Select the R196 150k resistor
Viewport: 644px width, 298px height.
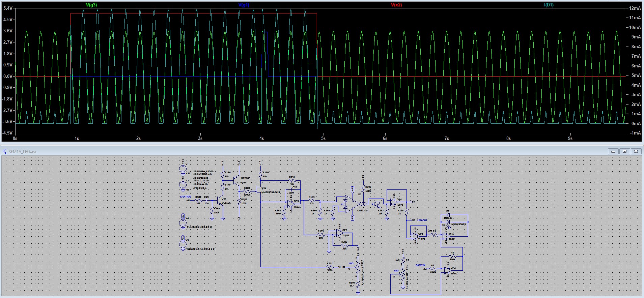(363, 189)
